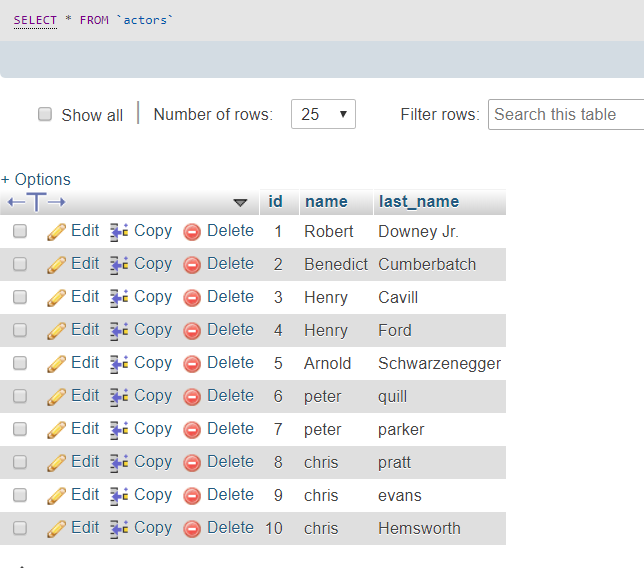644x568 pixels.
Task: Tick the checkbox for row id 1
Action: click(20, 231)
